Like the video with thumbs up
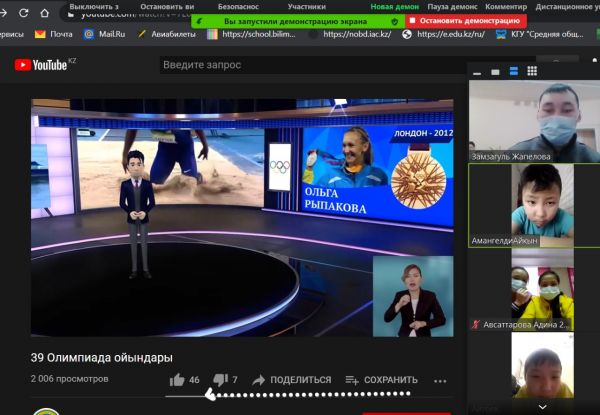 click(178, 379)
